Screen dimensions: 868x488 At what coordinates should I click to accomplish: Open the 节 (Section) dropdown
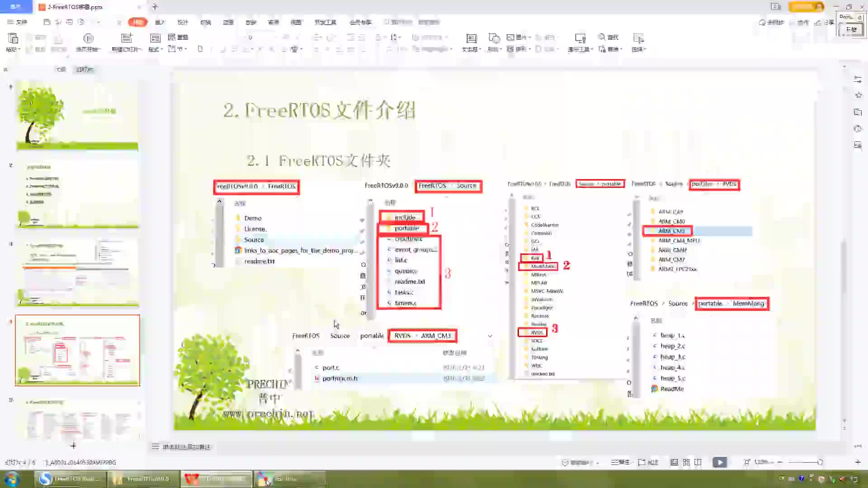[x=177, y=49]
